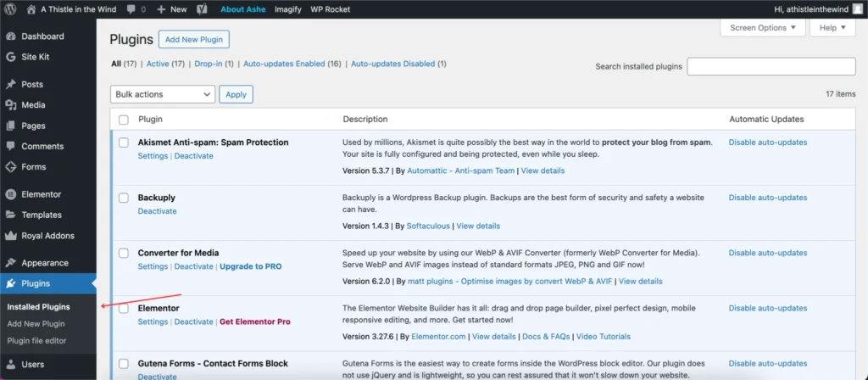
Task: Open Imagify admin bar menu
Action: [288, 9]
